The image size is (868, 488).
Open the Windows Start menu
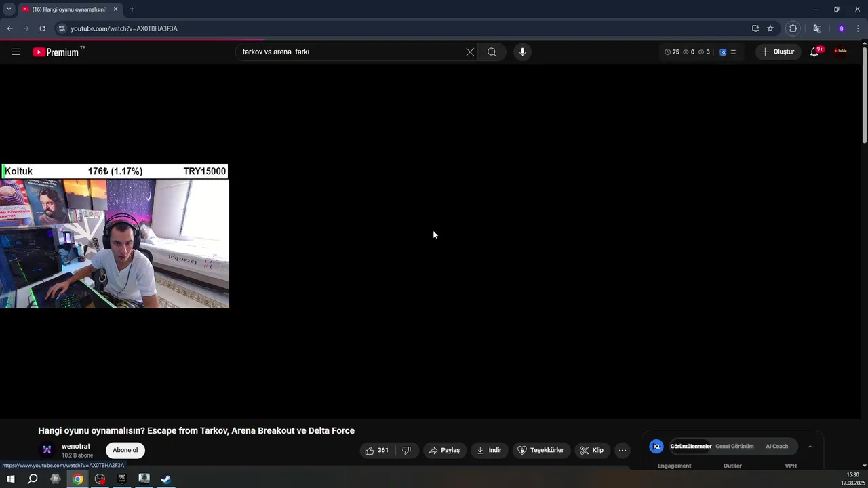point(10,479)
